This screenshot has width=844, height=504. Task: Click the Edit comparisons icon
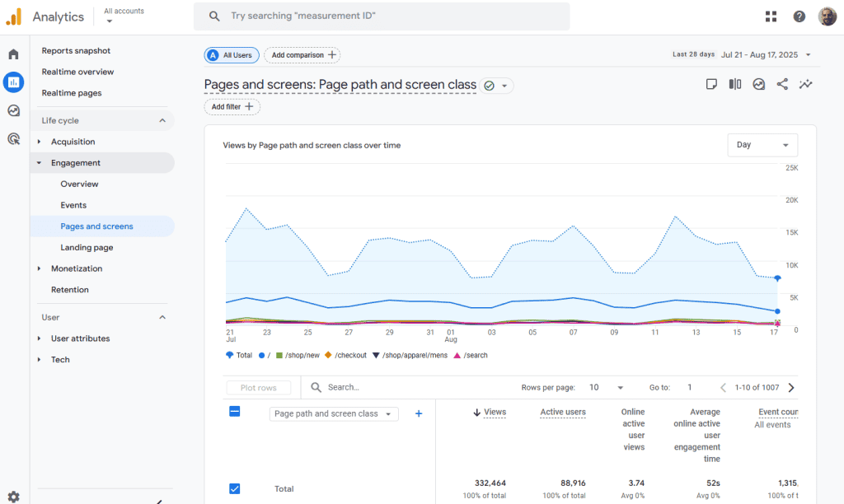pos(734,84)
